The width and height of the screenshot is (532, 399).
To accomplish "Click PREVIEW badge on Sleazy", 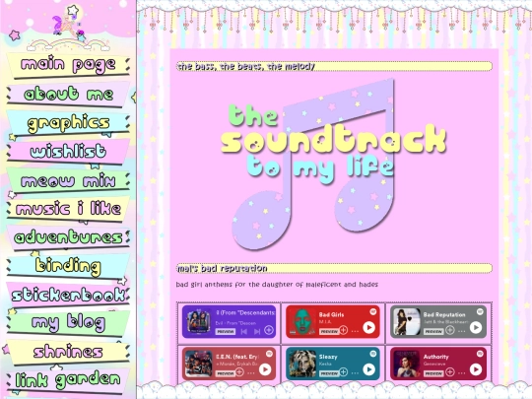I will point(329,373).
